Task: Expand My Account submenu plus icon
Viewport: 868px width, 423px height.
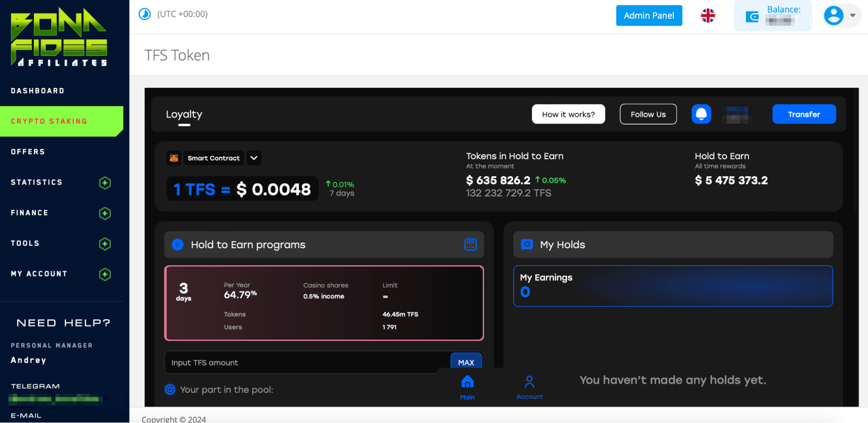Action: pos(105,274)
